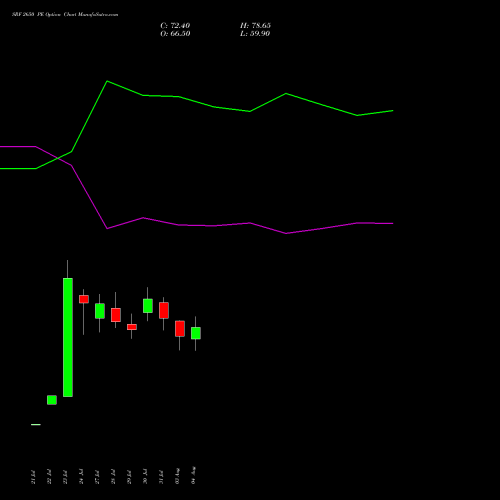Select the tall green candle for 23 Jul
The height and width of the screenshot is (500, 500).
[x=68, y=337]
